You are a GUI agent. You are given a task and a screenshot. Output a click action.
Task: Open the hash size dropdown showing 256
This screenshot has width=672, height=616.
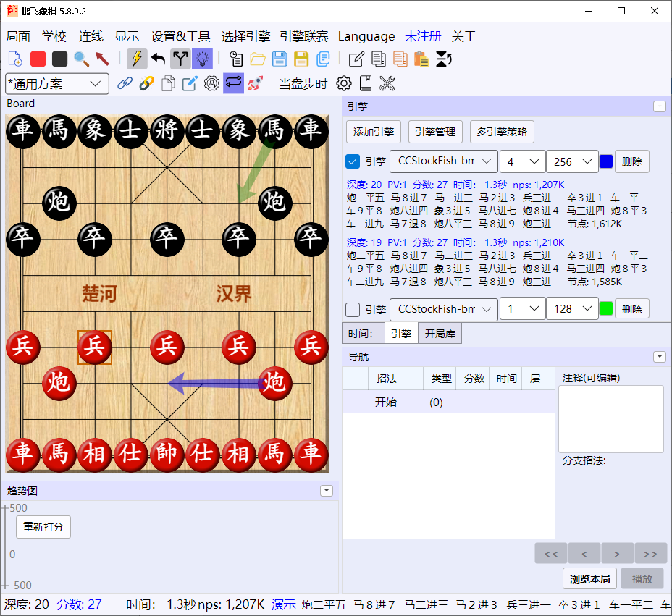[572, 161]
